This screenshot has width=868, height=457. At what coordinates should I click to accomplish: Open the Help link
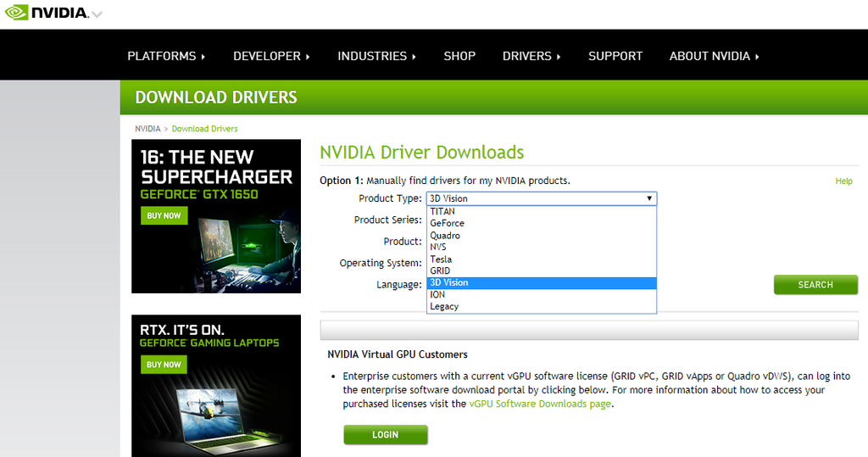pos(843,181)
